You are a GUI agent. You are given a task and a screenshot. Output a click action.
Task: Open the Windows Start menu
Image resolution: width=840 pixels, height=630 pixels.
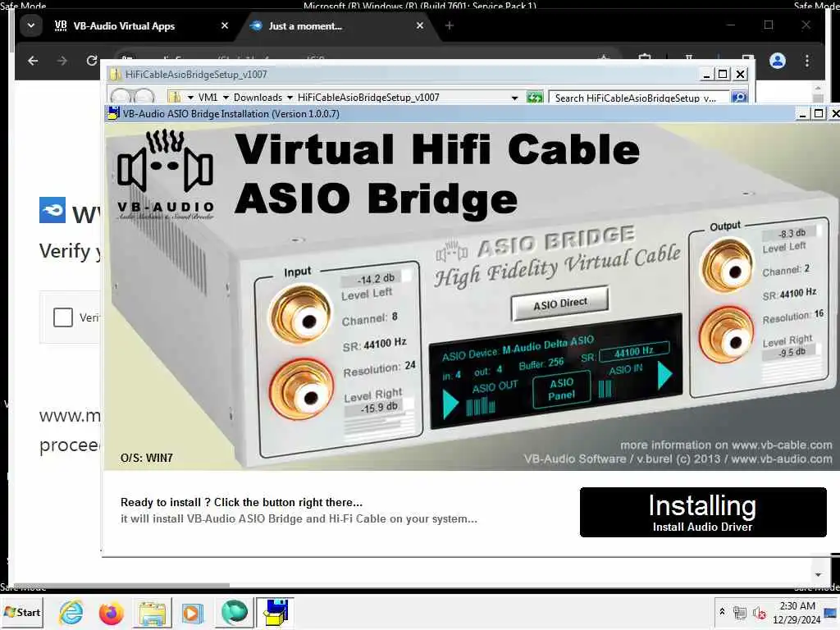pyautogui.click(x=22, y=612)
